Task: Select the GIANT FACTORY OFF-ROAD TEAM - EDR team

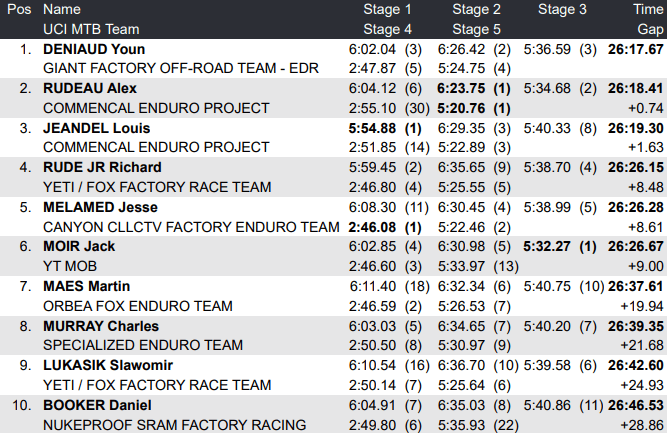Action: point(174,68)
